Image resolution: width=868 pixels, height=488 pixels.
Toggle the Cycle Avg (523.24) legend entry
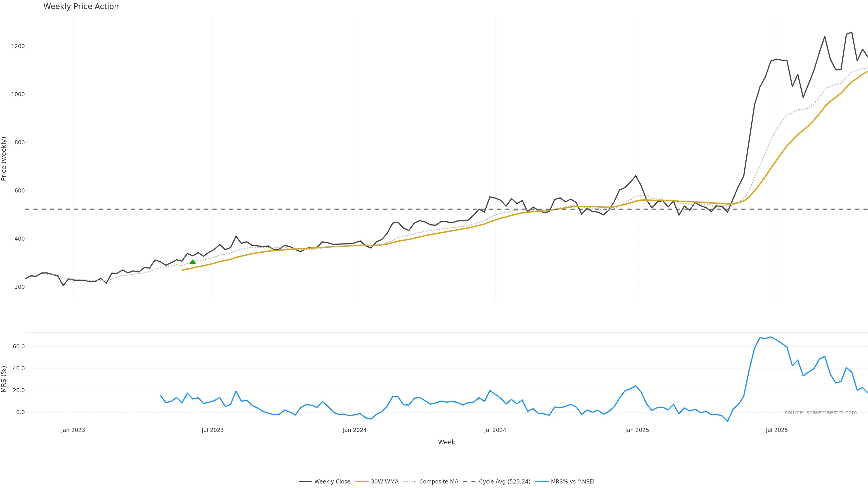pos(505,482)
